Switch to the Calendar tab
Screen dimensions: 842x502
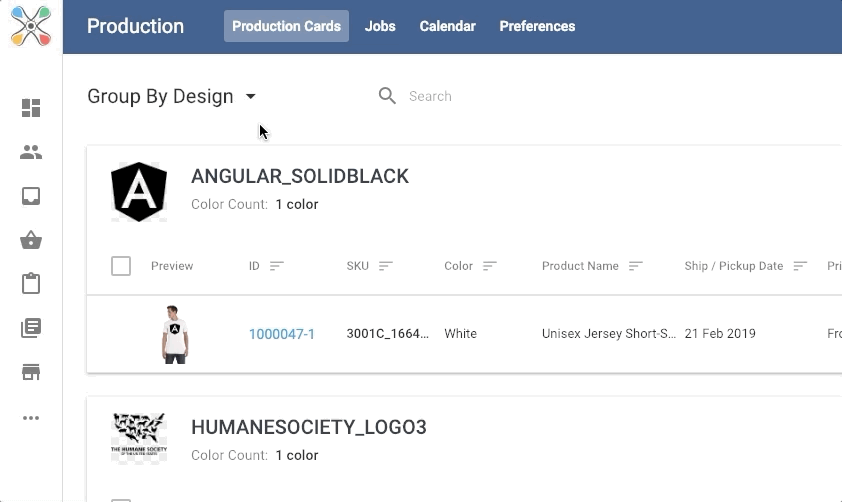tap(447, 26)
